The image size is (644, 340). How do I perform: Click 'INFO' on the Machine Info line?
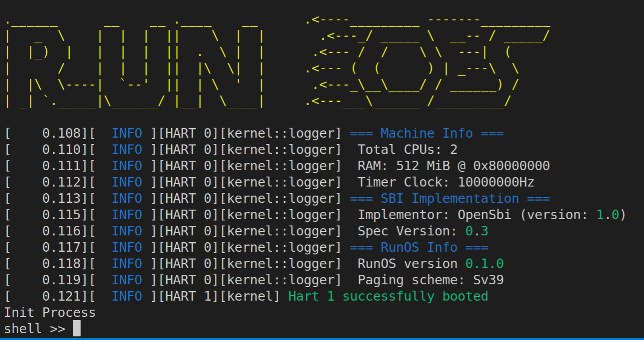click(x=127, y=133)
